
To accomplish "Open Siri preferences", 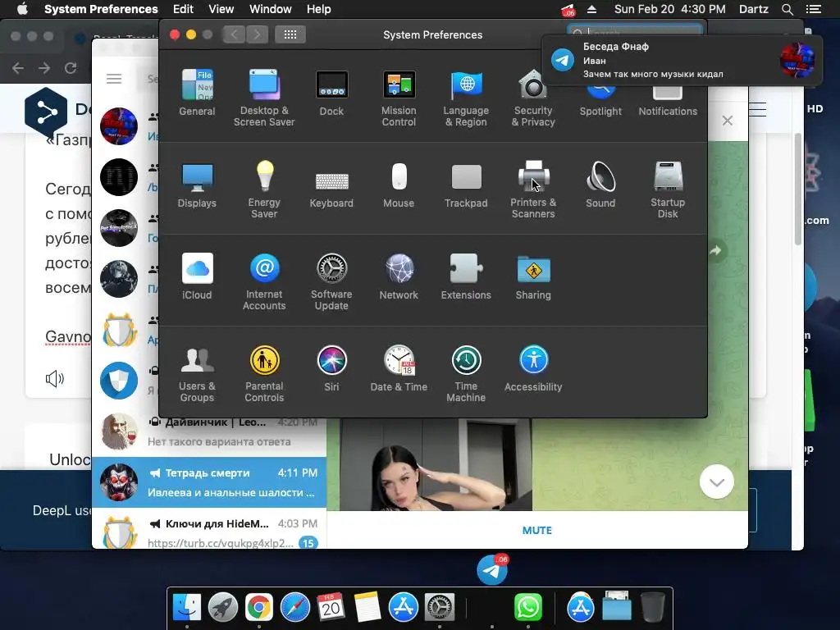I will point(331,368).
